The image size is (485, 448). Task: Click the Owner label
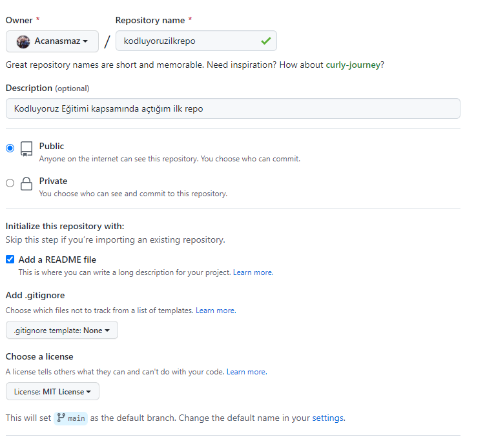[x=19, y=21]
